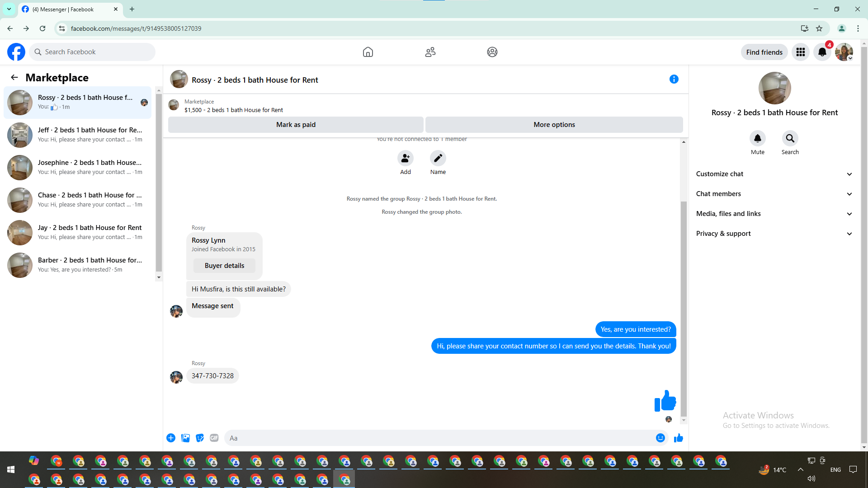Screen dimensions: 868x488
Task: Click Mark as paid
Action: 296,125
